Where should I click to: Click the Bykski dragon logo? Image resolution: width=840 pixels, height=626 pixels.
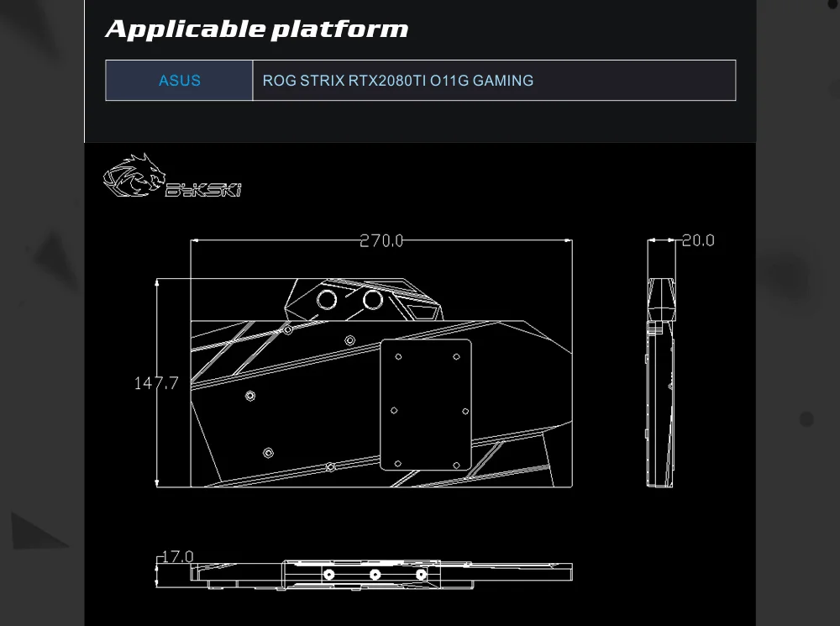[172, 176]
